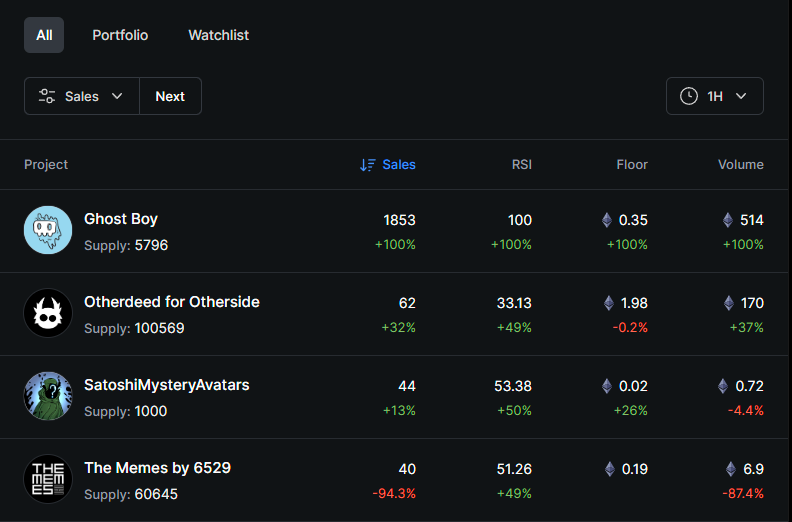Image resolution: width=792 pixels, height=522 pixels.
Task: Sort by the Floor column header
Action: coord(632,165)
